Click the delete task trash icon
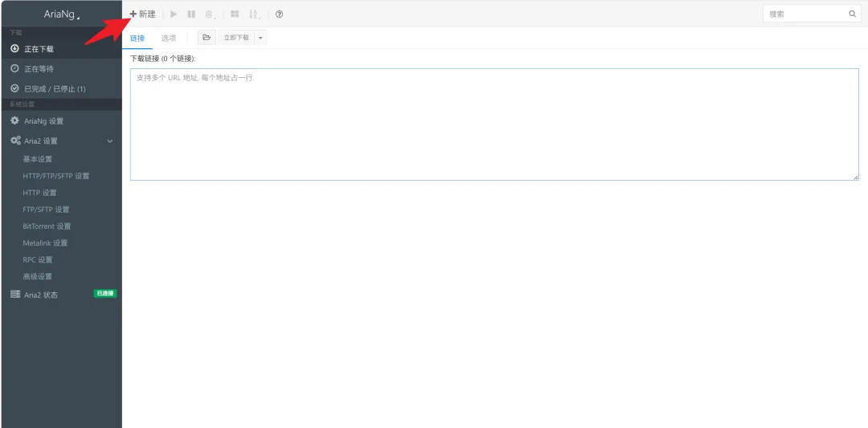This screenshot has height=428, width=868. (210, 14)
